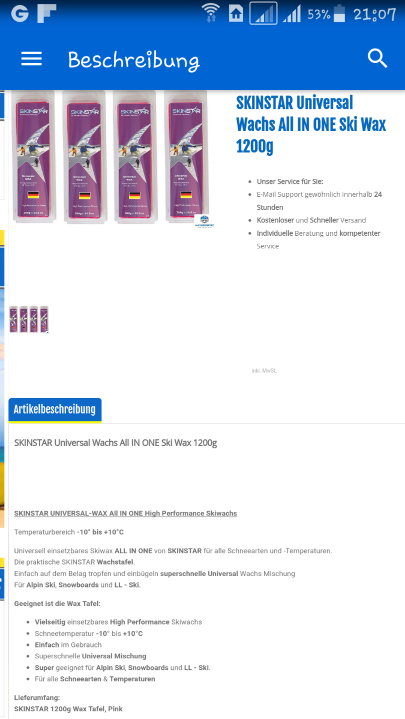Open the hamburger navigation menu

pos(31,59)
